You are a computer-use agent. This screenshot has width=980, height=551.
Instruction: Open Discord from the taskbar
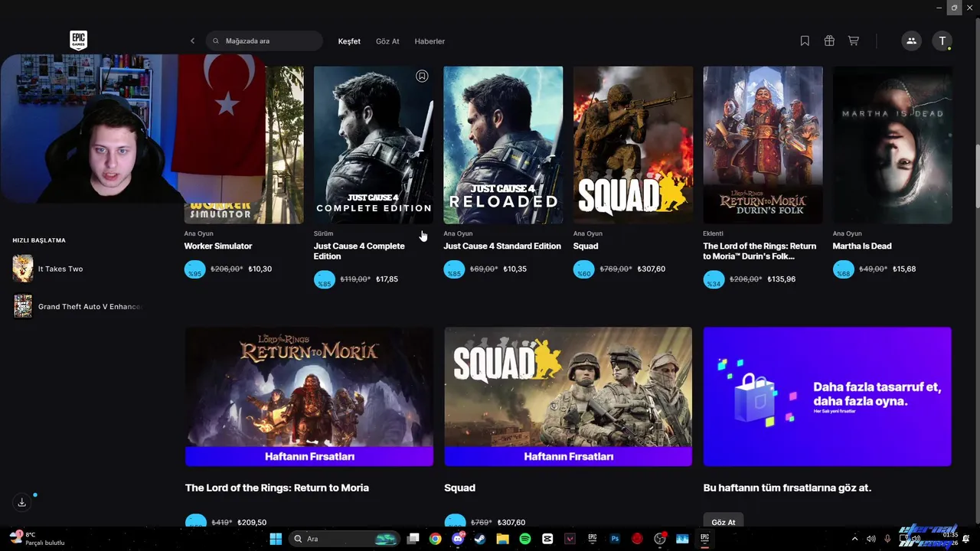(458, 539)
